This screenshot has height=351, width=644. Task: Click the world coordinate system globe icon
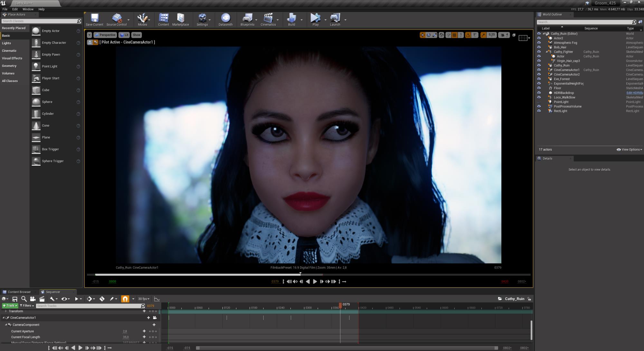tap(441, 35)
